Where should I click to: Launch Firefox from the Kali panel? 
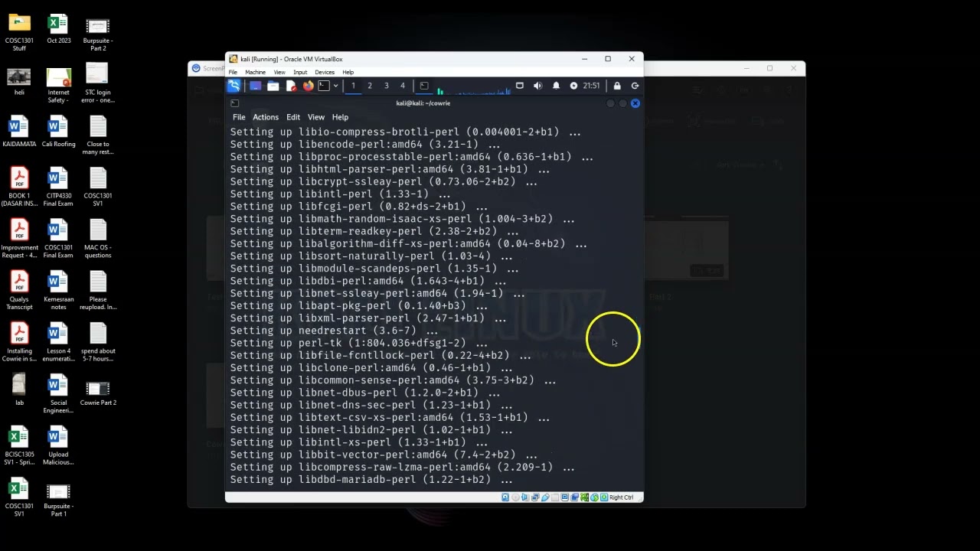(309, 86)
